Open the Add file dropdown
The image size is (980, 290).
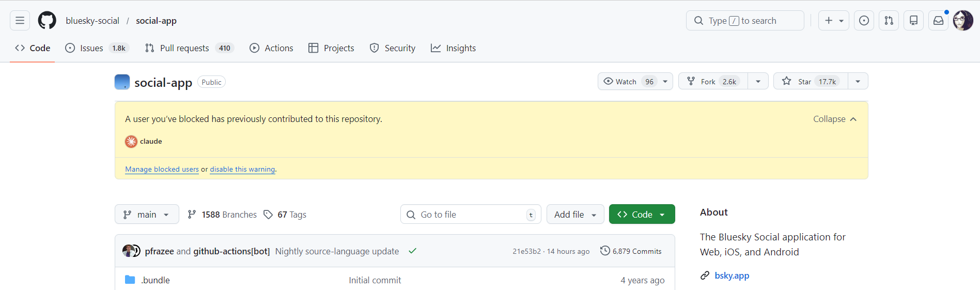[575, 215]
